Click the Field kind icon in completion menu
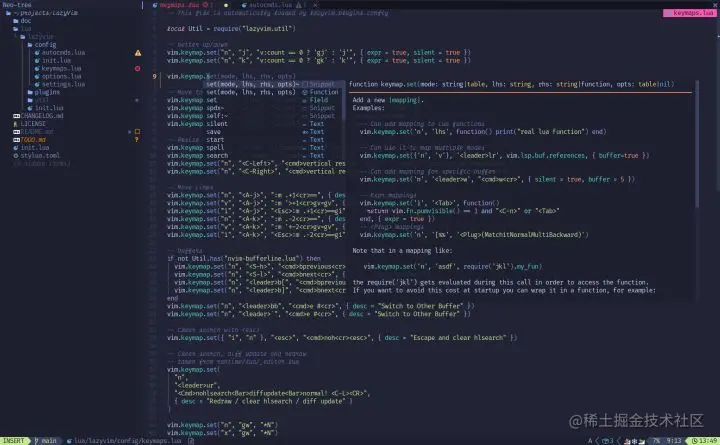Viewport: 720px width, 445px height. tap(305, 100)
